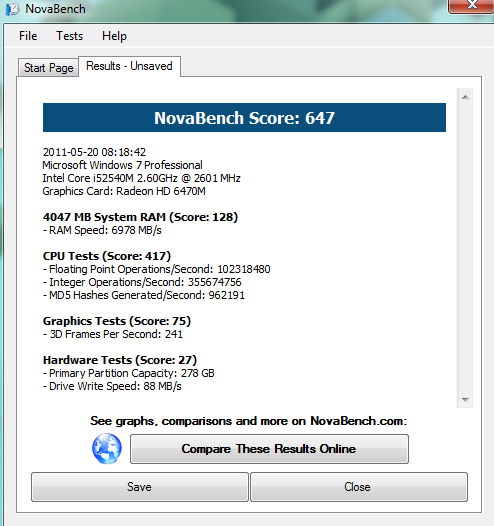Screen dimensions: 494x526
Task: Close the NovaBench window
Action: click(x=471, y=6)
